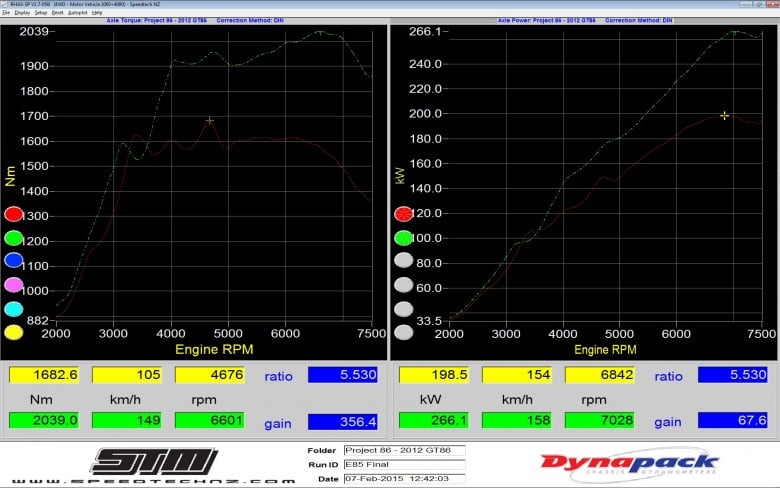Select the green run circle on power graph
The height and width of the screenshot is (488, 780).
point(403,238)
